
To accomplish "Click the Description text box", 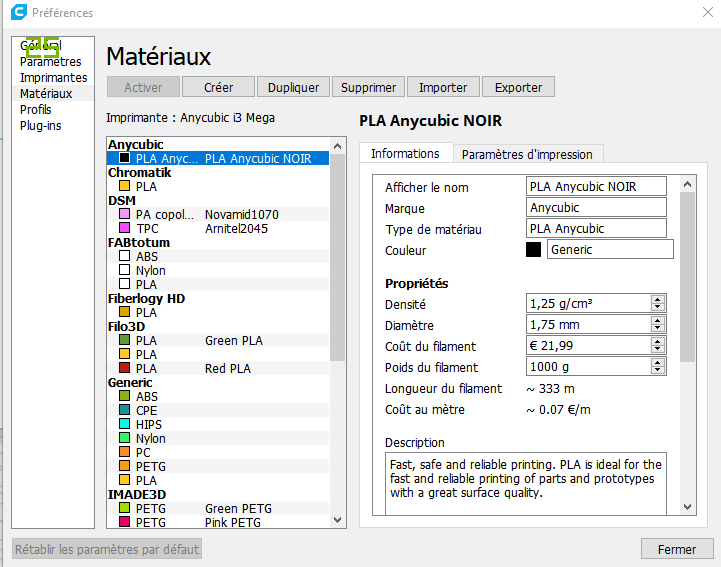I will point(526,483).
